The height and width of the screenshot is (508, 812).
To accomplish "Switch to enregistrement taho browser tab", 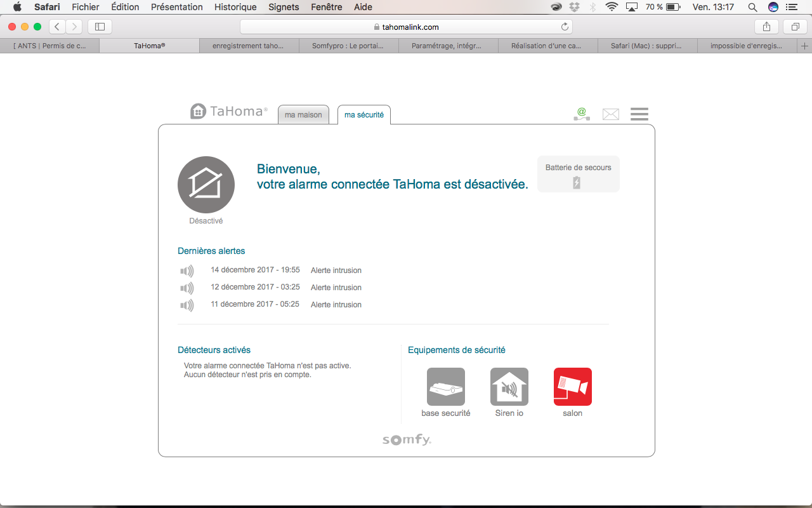I will pos(249,46).
